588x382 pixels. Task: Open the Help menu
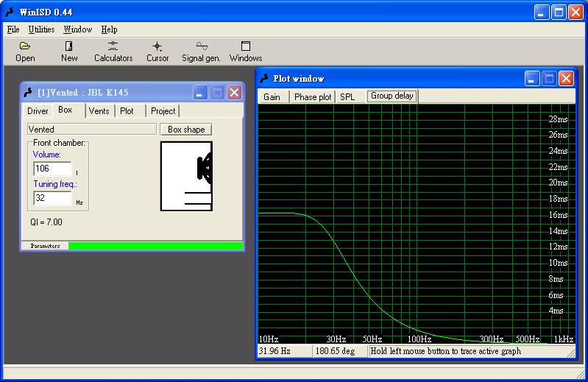click(109, 29)
